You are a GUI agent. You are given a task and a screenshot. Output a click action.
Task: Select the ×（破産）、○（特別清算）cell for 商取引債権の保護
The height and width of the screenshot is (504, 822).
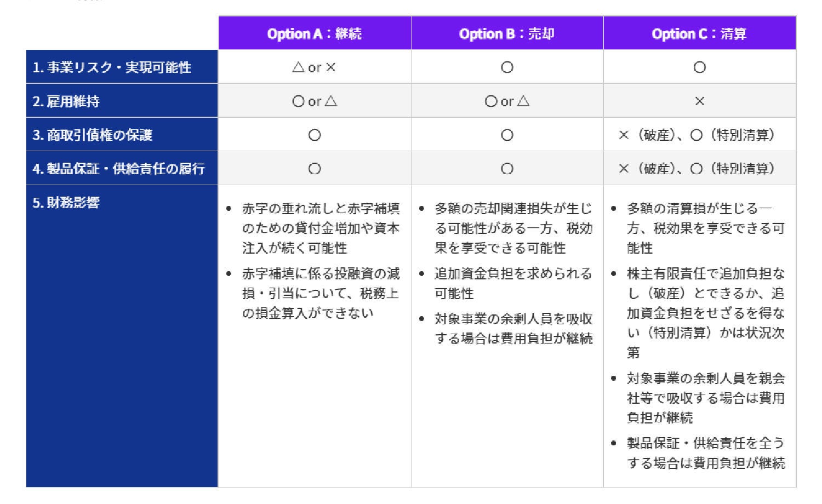pos(699,134)
